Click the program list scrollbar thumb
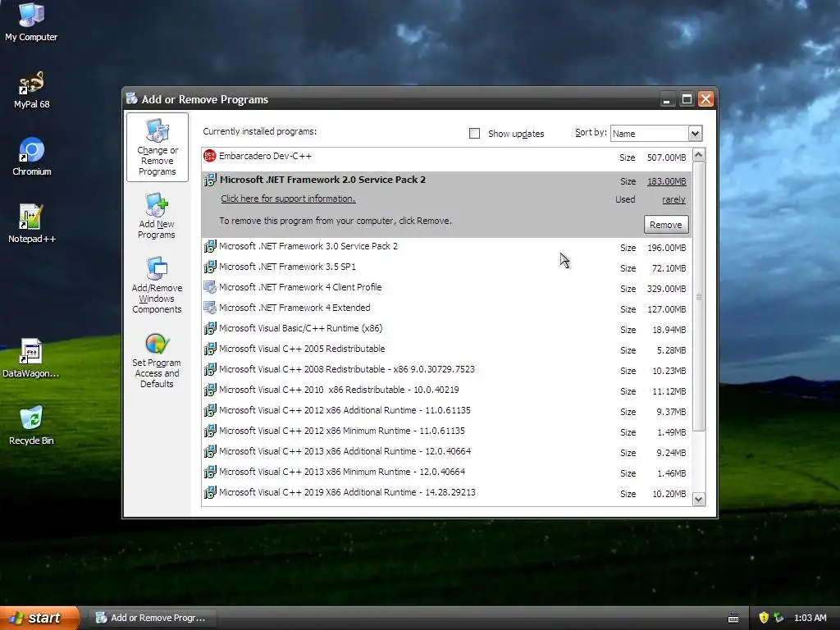 tap(699, 296)
